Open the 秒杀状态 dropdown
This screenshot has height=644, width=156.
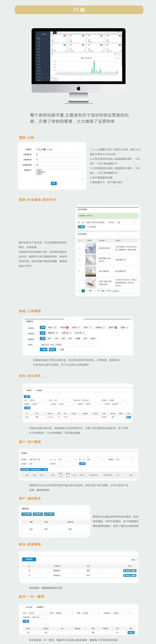point(126,222)
